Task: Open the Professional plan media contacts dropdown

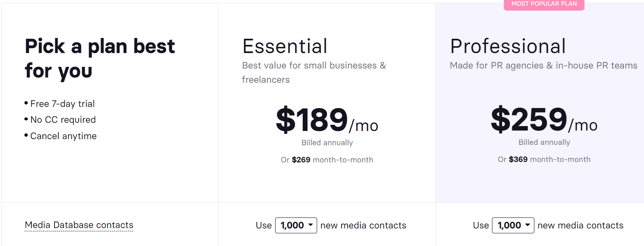Action: pyautogui.click(x=513, y=225)
